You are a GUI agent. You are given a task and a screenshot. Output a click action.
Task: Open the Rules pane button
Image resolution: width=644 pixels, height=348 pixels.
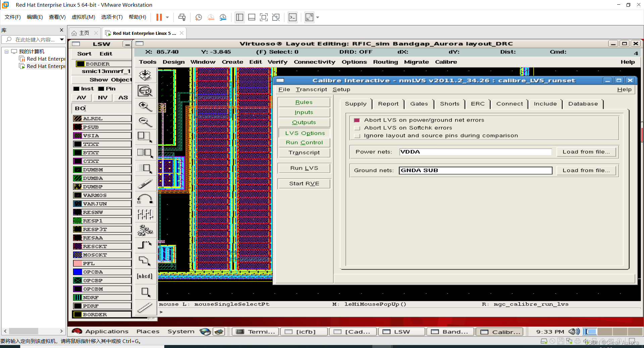pos(304,102)
